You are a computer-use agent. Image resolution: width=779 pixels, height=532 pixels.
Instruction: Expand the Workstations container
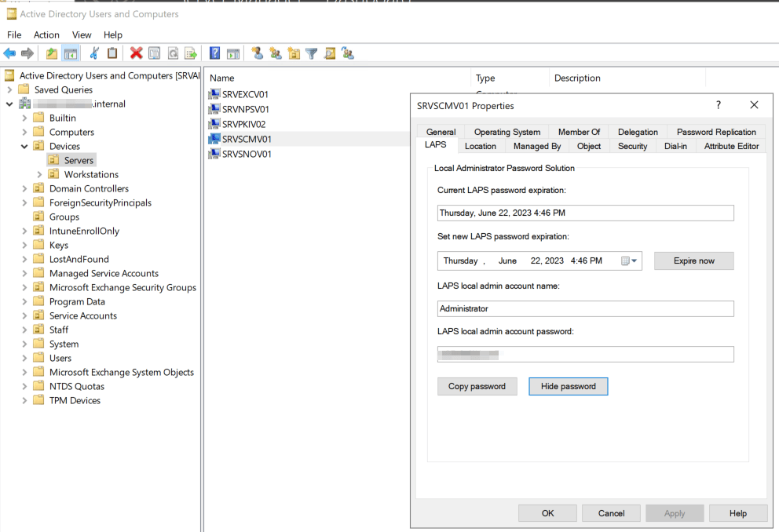point(38,174)
